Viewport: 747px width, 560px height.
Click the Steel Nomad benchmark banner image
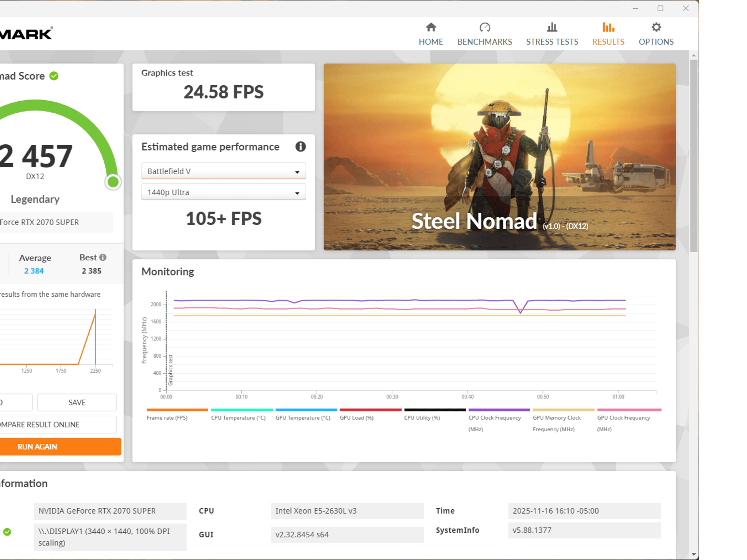point(499,157)
